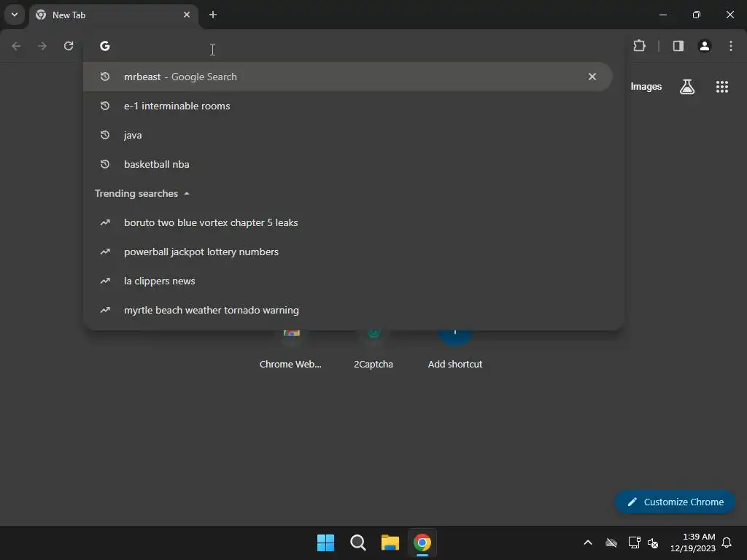Click the muted volume tray icon
Screen dimensions: 747x560
[x=653, y=542]
